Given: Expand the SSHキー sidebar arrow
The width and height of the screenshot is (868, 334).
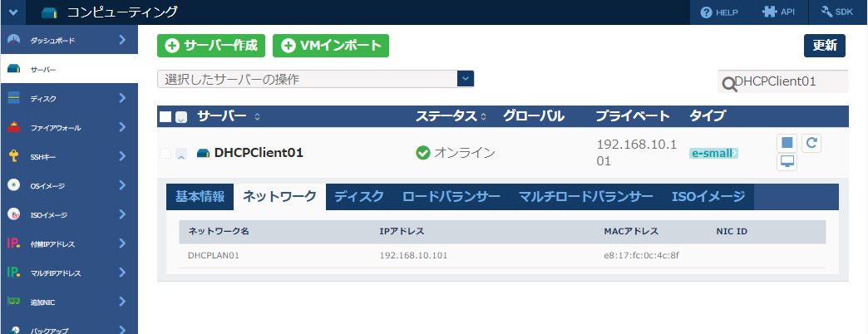Looking at the screenshot, I should (122, 156).
